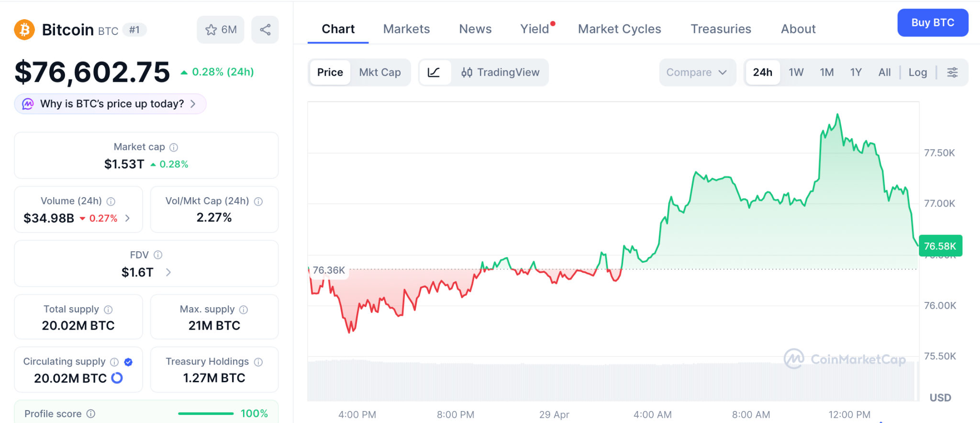The height and width of the screenshot is (423, 980).
Task: Click the circulating supply ring icon
Action: pyautogui.click(x=117, y=378)
